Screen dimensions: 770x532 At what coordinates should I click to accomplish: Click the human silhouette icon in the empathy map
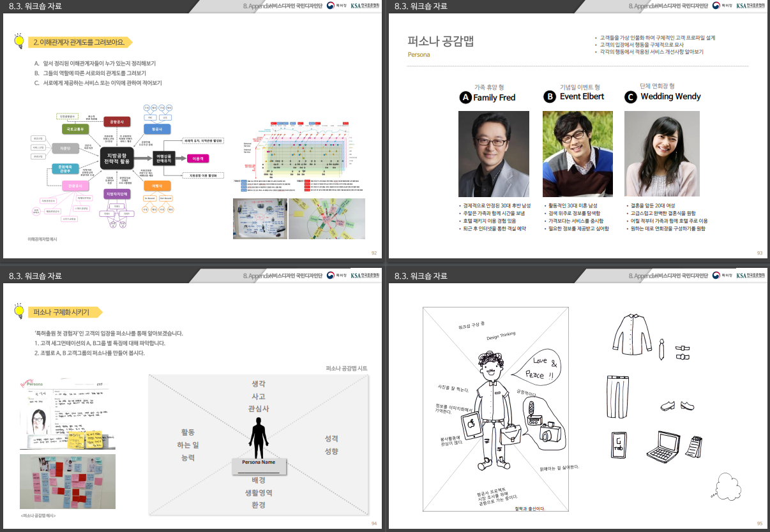(258, 437)
